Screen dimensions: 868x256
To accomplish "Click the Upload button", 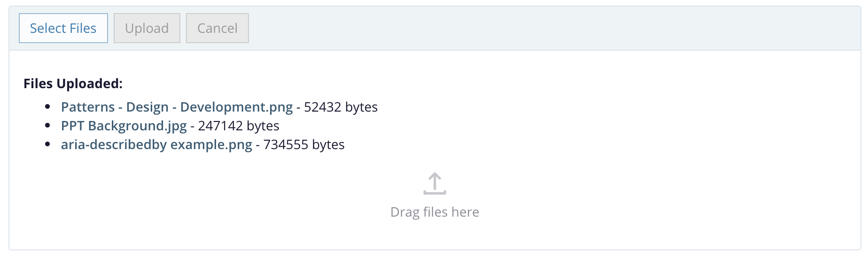I will (147, 28).
